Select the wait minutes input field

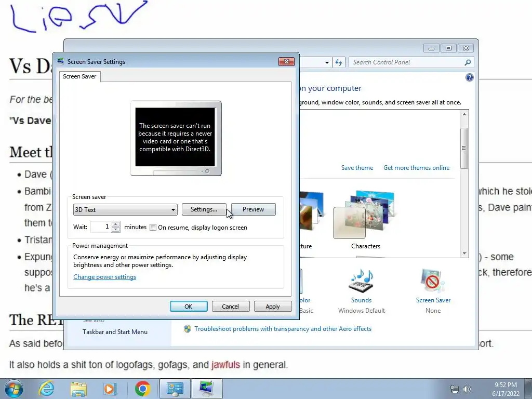tap(101, 227)
